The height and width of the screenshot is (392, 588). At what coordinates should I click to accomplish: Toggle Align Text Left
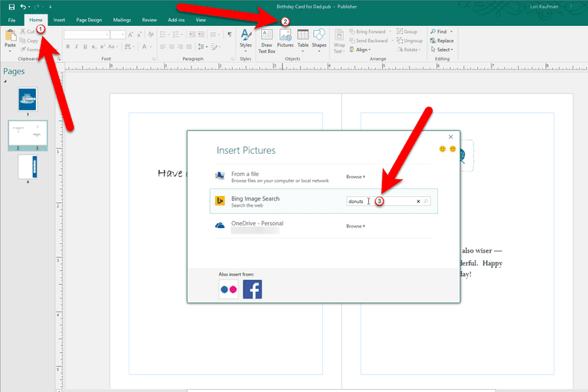coord(163,47)
